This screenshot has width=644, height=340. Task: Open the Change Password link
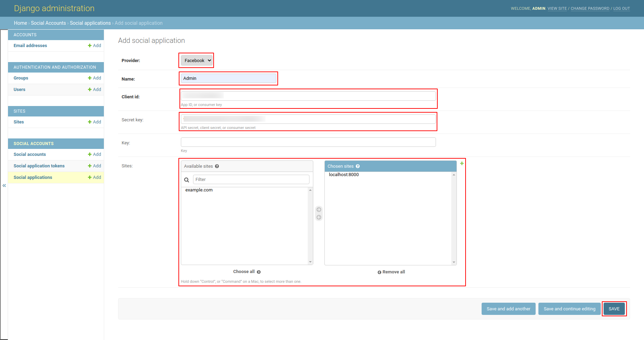click(x=590, y=8)
